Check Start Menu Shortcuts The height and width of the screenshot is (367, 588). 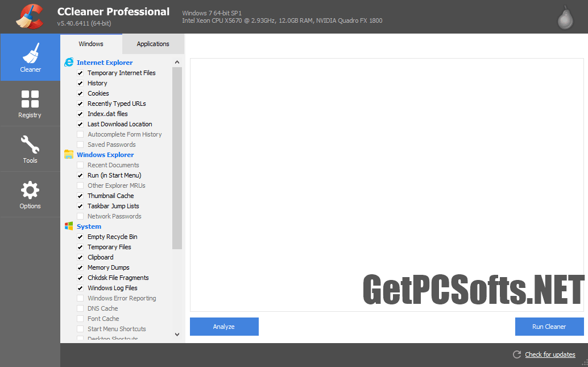pyautogui.click(x=80, y=329)
